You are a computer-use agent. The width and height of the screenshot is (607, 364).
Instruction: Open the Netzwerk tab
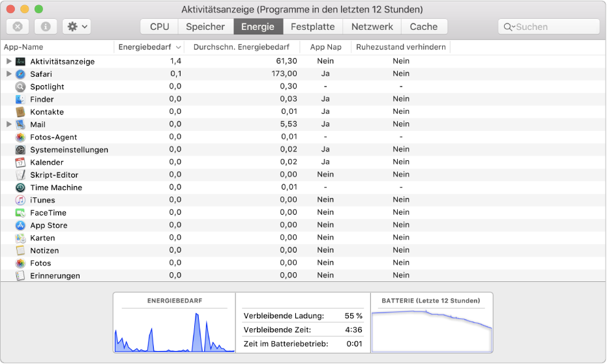click(372, 27)
